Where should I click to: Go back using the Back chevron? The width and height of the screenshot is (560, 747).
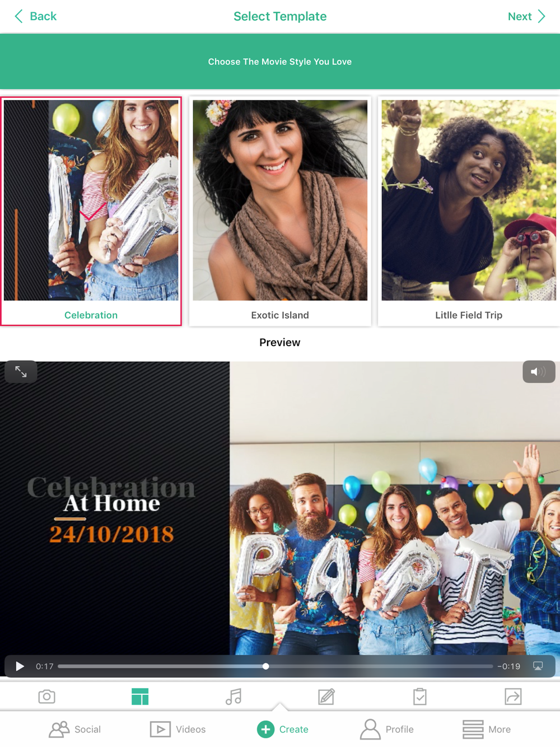pyautogui.click(x=35, y=16)
